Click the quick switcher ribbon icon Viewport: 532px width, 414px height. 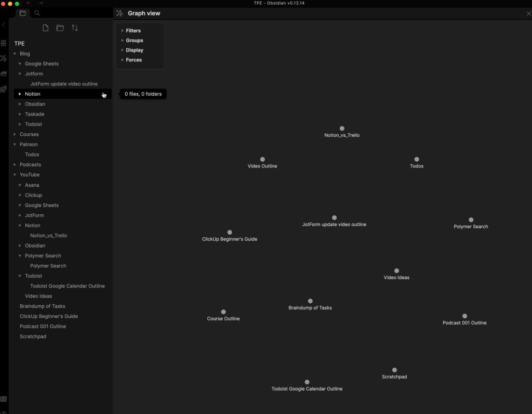click(x=4, y=43)
